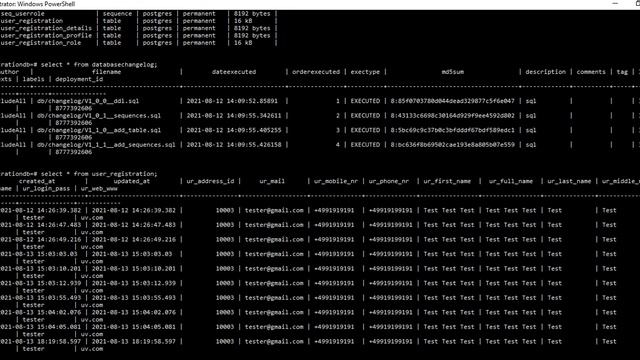This screenshot has height=360, width=640.
Task: Click updated_at value 2021-08-13 15:03:10.201
Action: pos(133,269)
